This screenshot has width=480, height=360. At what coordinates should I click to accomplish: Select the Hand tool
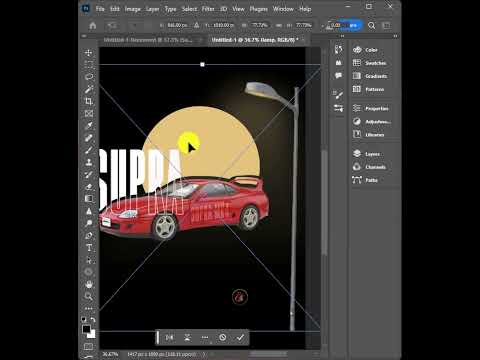pyautogui.click(x=88, y=284)
